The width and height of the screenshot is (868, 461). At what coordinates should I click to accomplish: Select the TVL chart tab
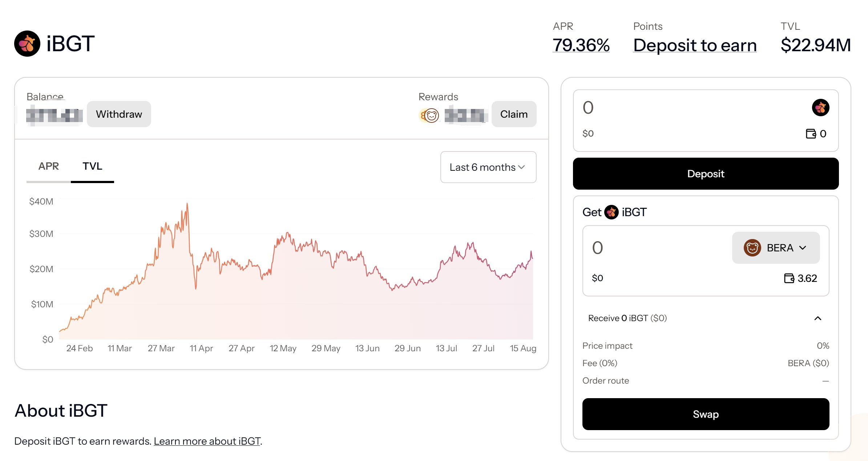point(92,166)
